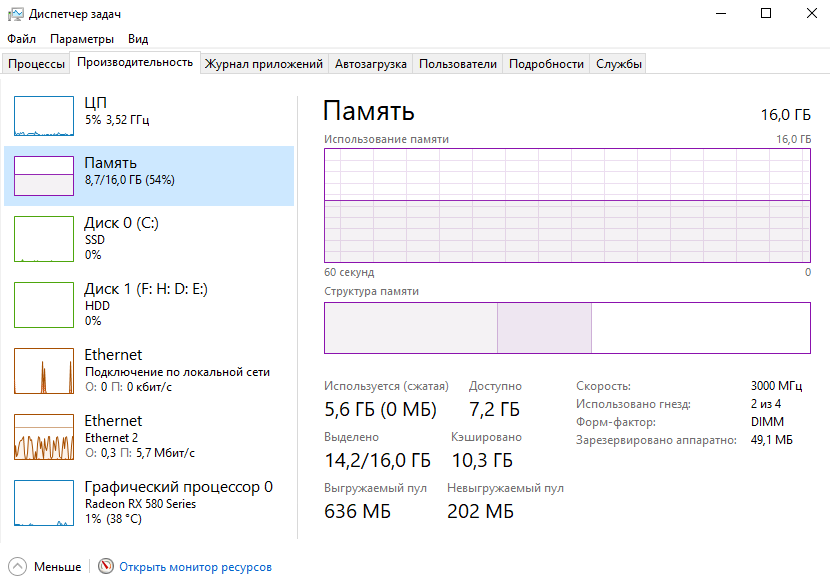
Task: Open the Файл menu
Action: [21, 39]
